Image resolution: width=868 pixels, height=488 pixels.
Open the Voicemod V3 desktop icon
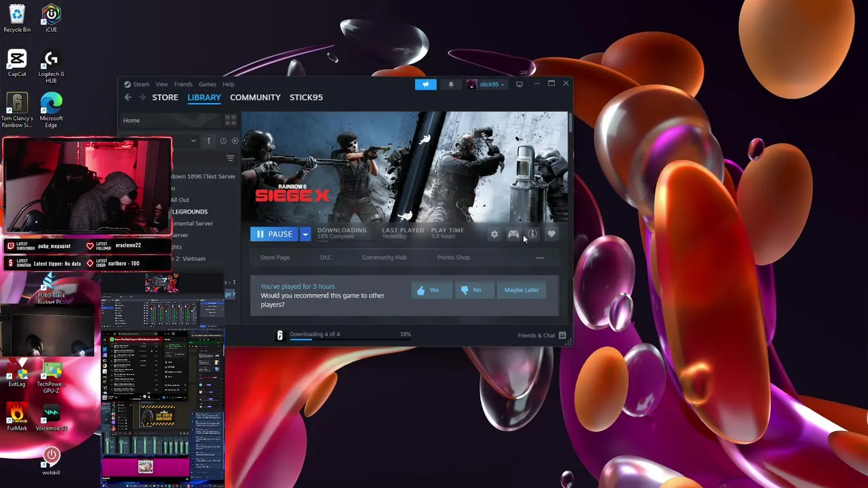tap(51, 418)
